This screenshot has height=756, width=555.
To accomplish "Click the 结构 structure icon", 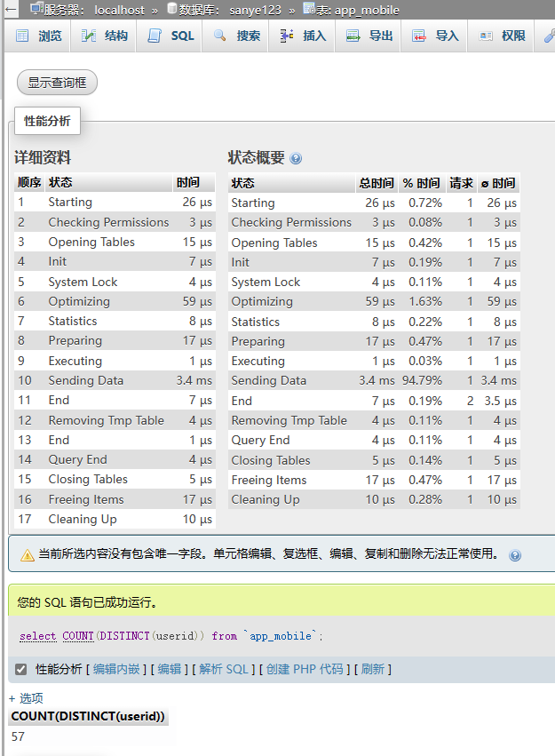I will pos(89,36).
